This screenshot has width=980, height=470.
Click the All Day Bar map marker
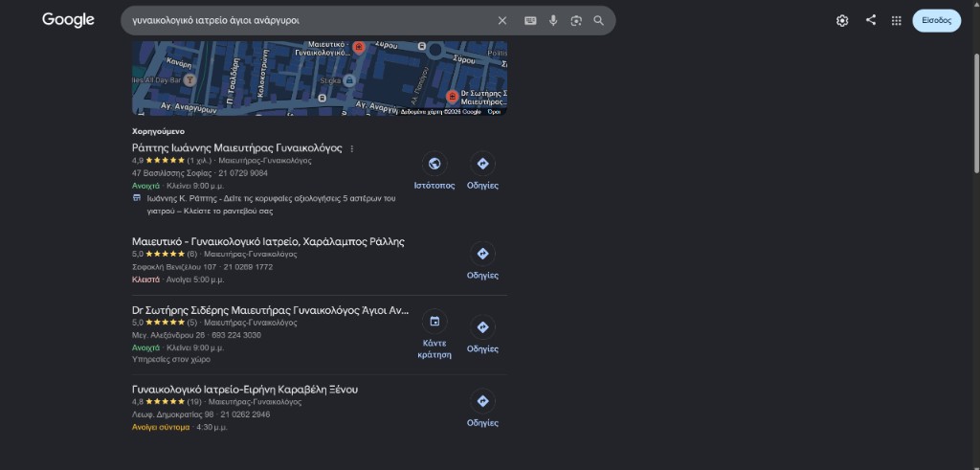190,80
